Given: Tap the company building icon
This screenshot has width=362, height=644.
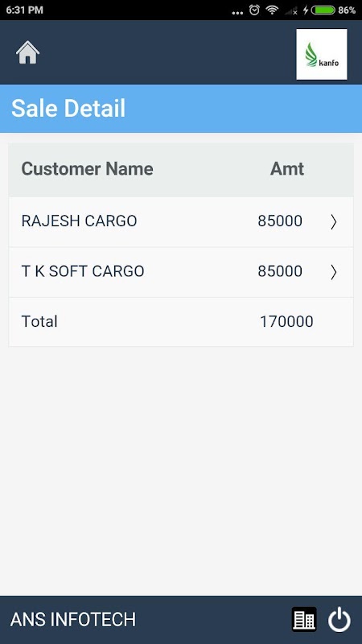Looking at the screenshot, I should [x=304, y=619].
